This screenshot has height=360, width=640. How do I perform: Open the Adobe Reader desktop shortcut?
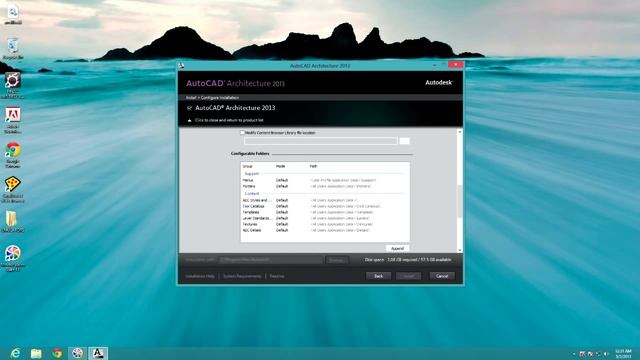(13, 120)
